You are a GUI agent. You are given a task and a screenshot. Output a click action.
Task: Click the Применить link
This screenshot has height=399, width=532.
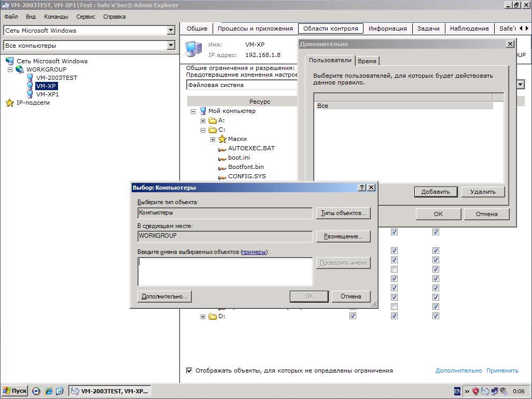[x=502, y=370]
